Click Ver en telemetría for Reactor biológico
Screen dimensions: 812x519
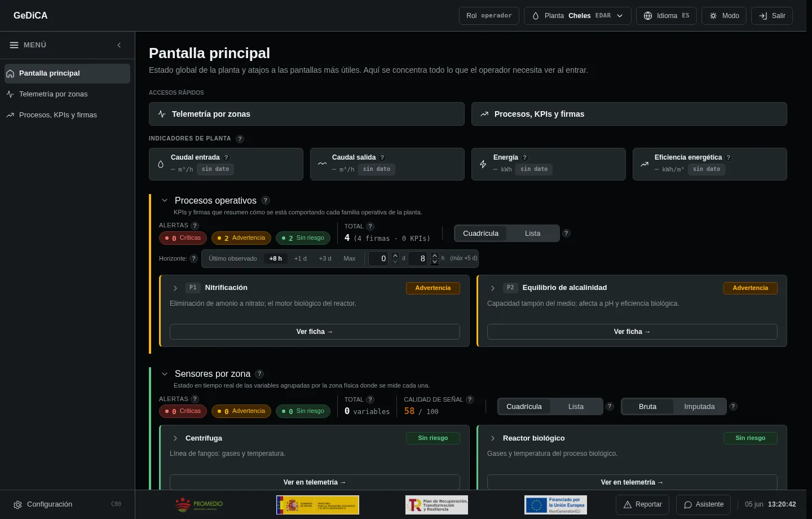coord(632,482)
